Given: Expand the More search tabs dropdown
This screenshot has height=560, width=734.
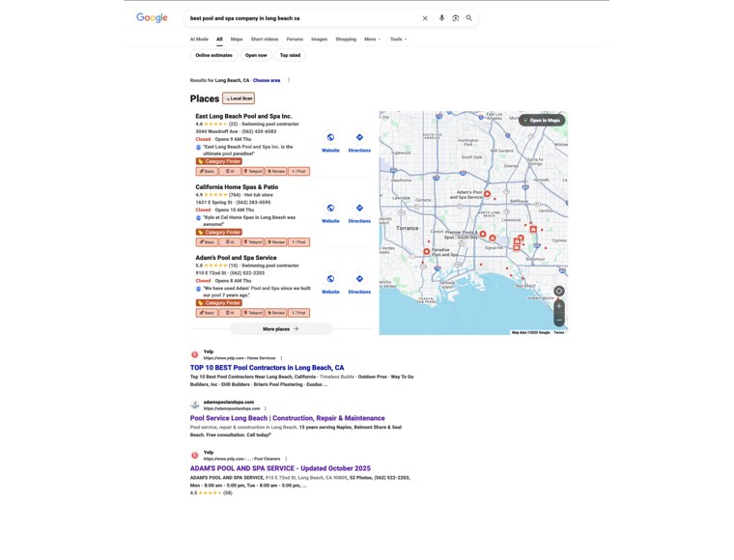Looking at the screenshot, I should tap(372, 40).
